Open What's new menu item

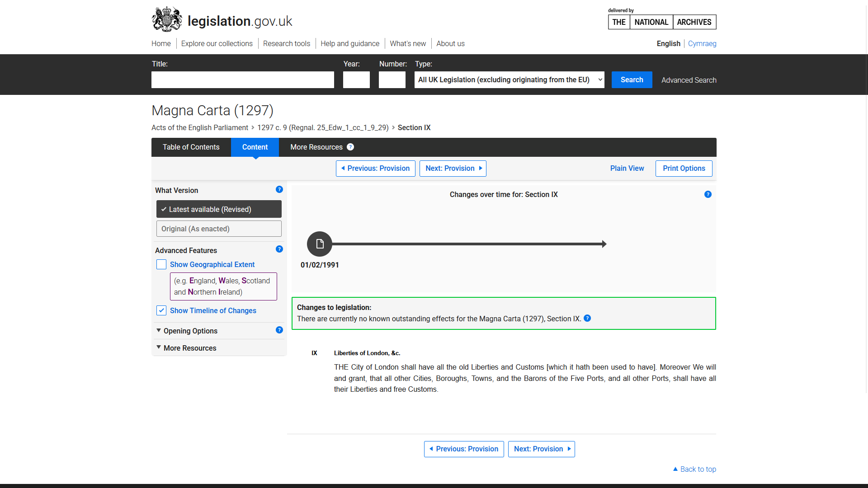tap(408, 43)
